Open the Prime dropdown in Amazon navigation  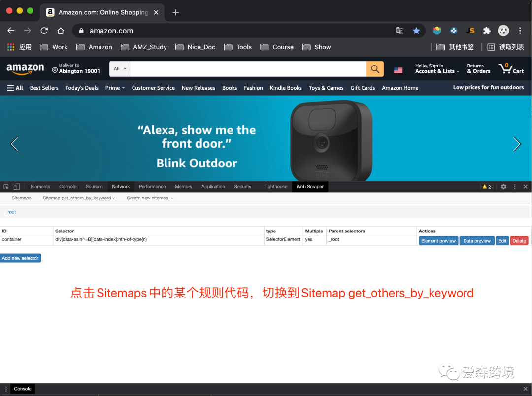[114, 87]
